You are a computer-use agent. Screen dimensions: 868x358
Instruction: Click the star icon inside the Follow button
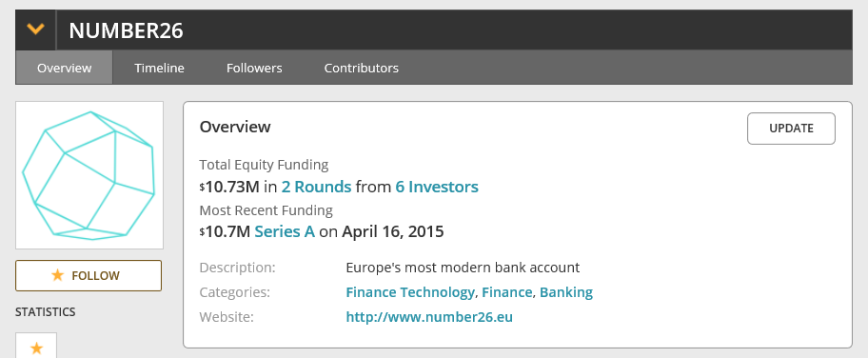57,275
